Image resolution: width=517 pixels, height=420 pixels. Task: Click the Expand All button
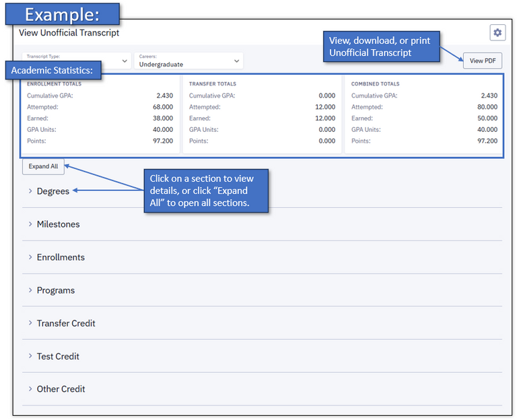(x=43, y=166)
